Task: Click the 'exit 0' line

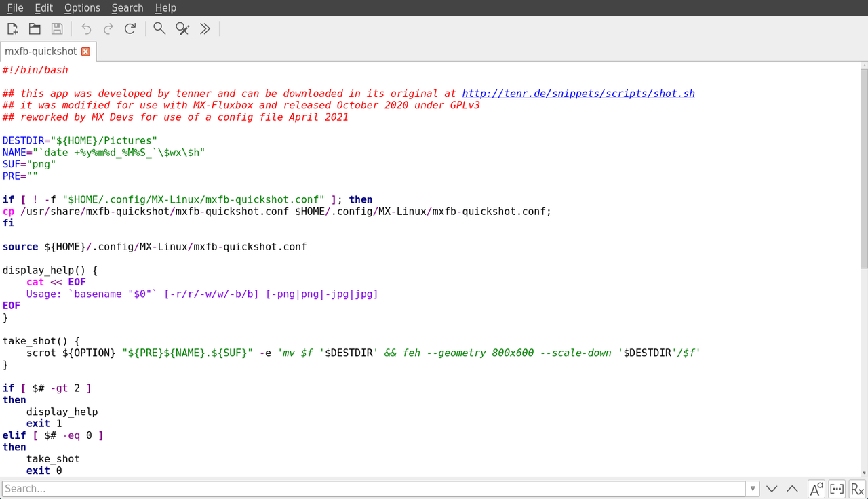Action: pos(44,471)
